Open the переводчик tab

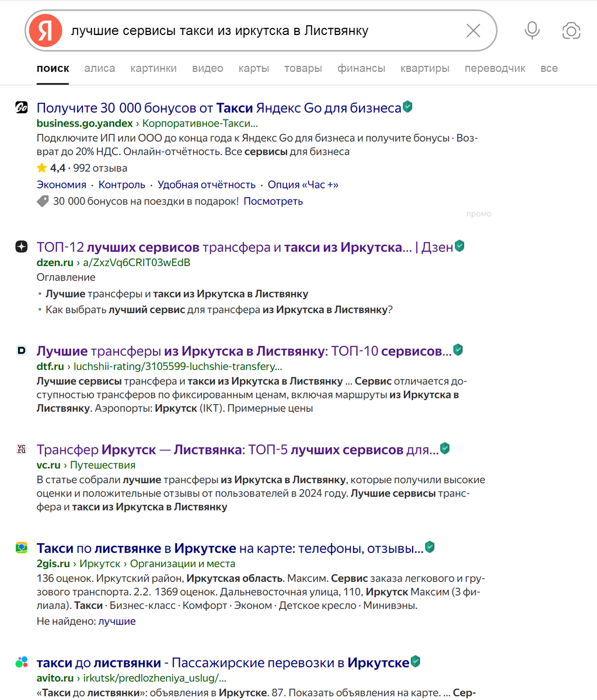point(495,68)
